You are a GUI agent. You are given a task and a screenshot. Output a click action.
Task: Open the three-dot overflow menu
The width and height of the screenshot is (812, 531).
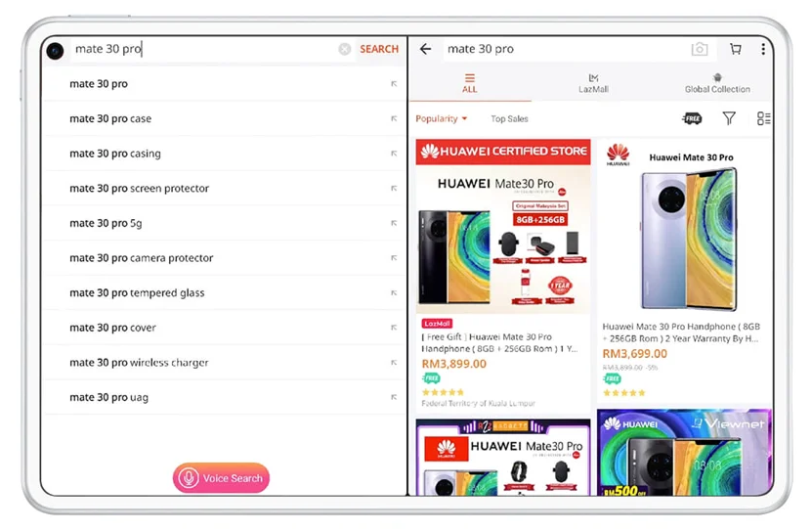(x=763, y=49)
